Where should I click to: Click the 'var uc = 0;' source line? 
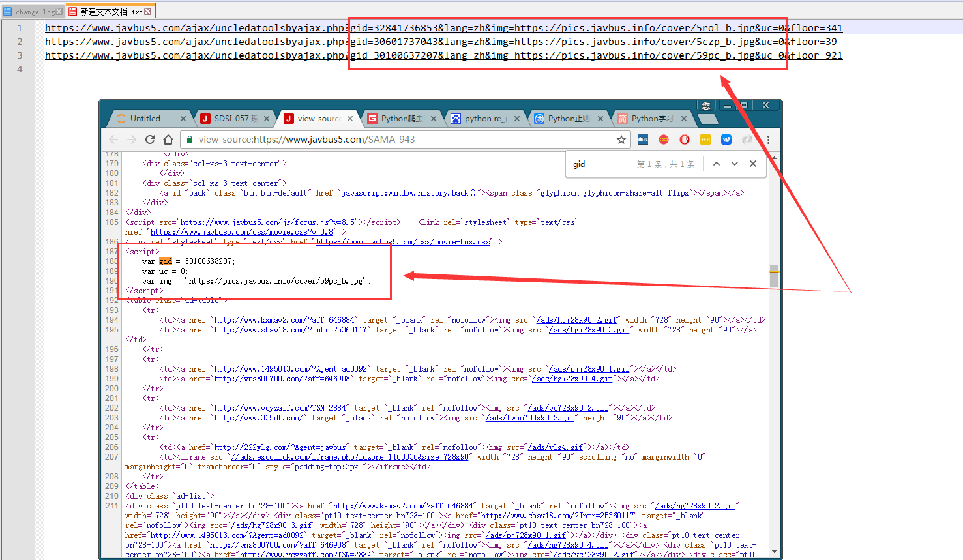pos(165,271)
